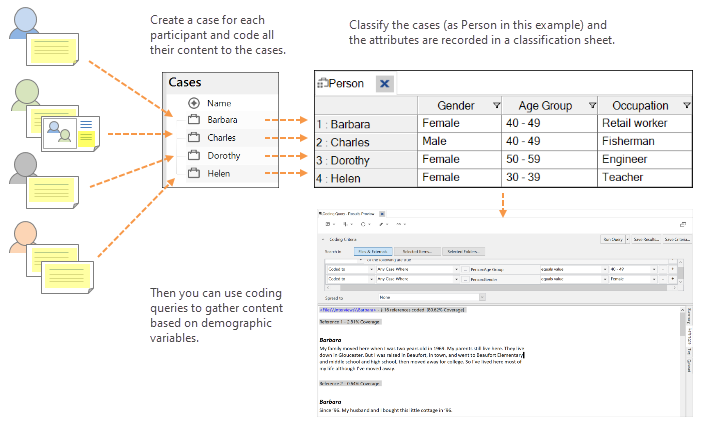Select Files & Externals search scope

coord(372,252)
